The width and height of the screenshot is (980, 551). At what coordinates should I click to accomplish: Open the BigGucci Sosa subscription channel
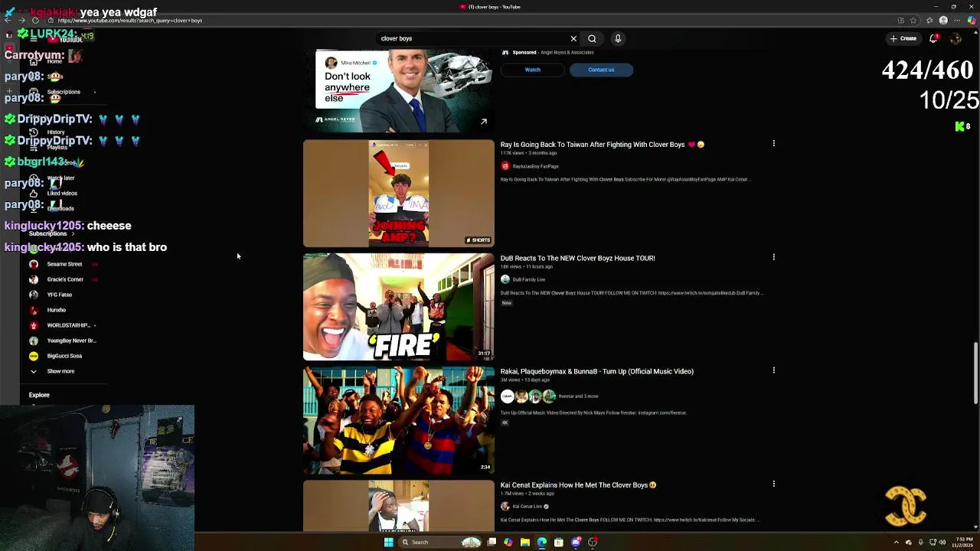[x=64, y=356]
